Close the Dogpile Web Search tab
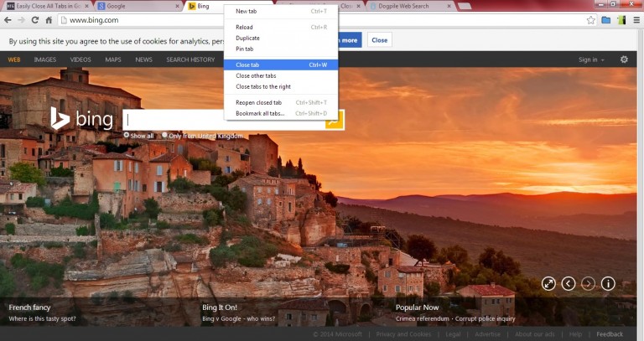The width and height of the screenshot is (644, 341). tap(449, 6)
